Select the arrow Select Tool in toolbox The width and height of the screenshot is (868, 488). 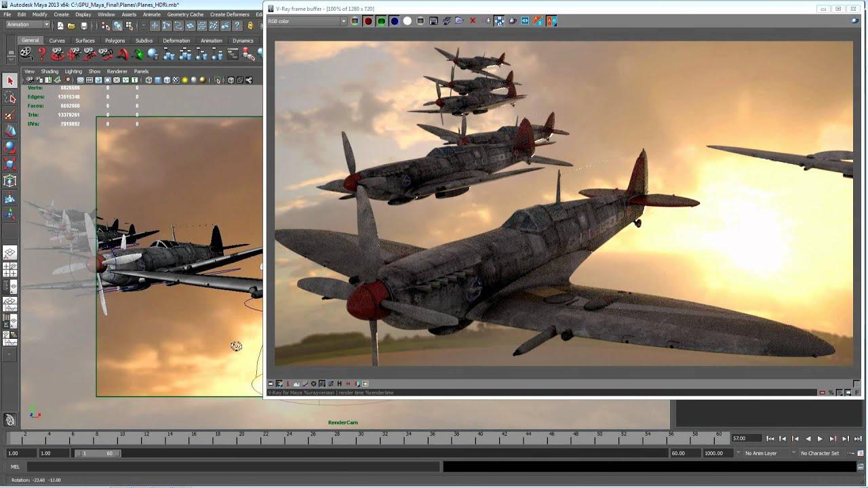tap(10, 81)
